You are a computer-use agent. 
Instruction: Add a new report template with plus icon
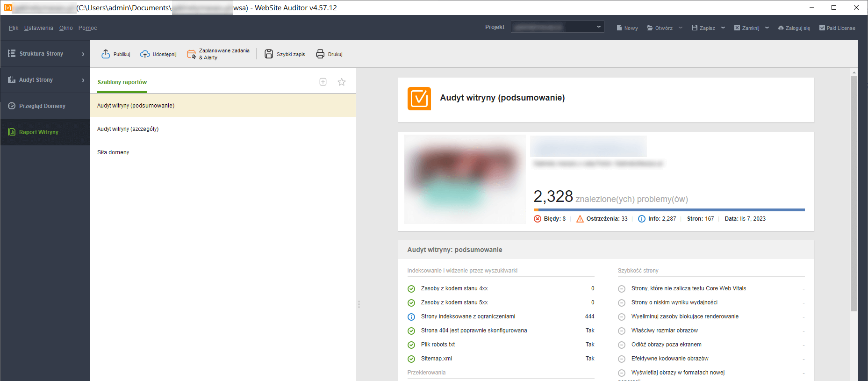(323, 82)
